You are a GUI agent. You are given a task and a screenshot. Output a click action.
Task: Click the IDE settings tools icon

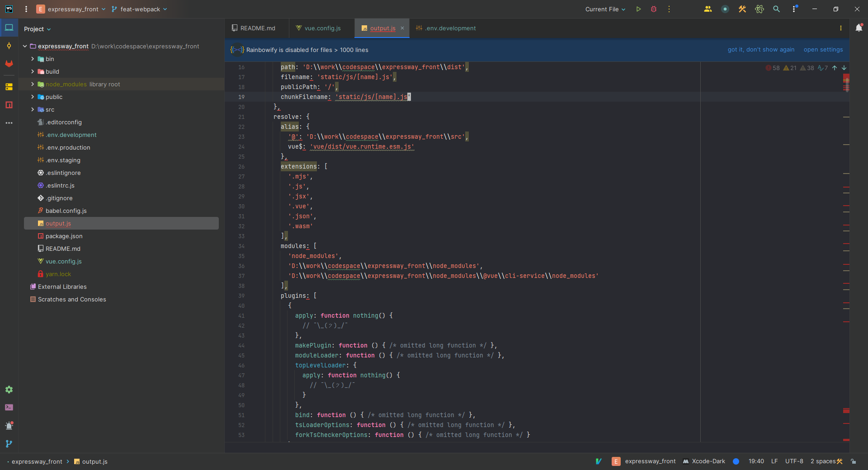click(x=742, y=9)
